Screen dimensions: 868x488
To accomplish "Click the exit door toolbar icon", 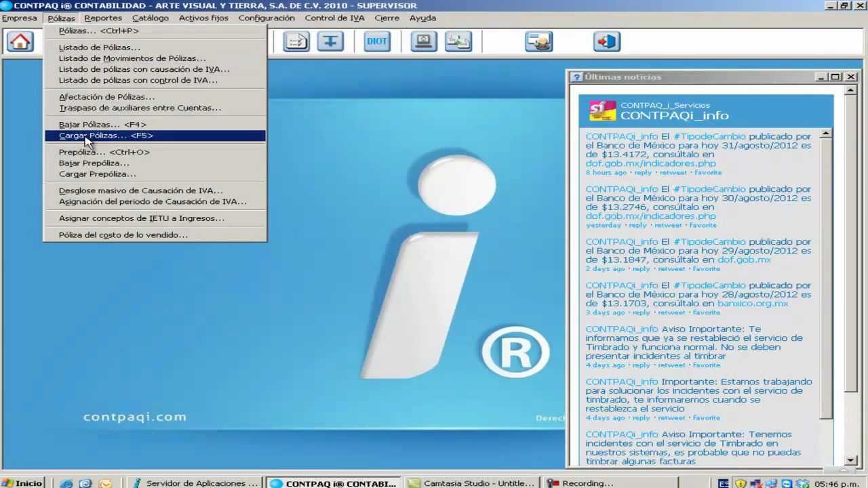I will pyautogui.click(x=607, y=41).
